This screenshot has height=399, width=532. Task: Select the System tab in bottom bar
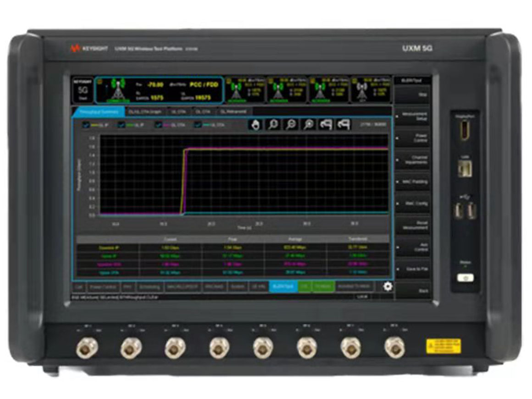(238, 287)
